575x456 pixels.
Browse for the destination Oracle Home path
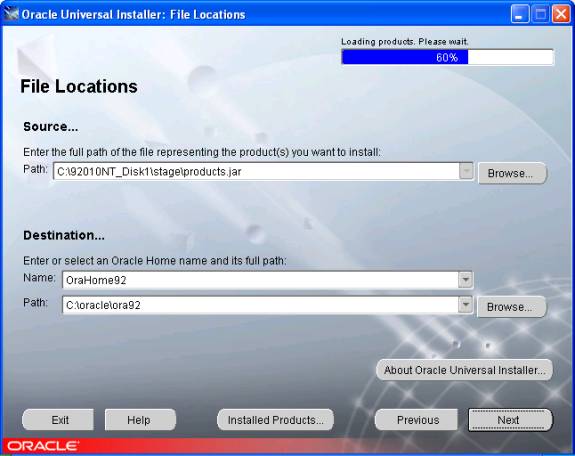point(511,307)
